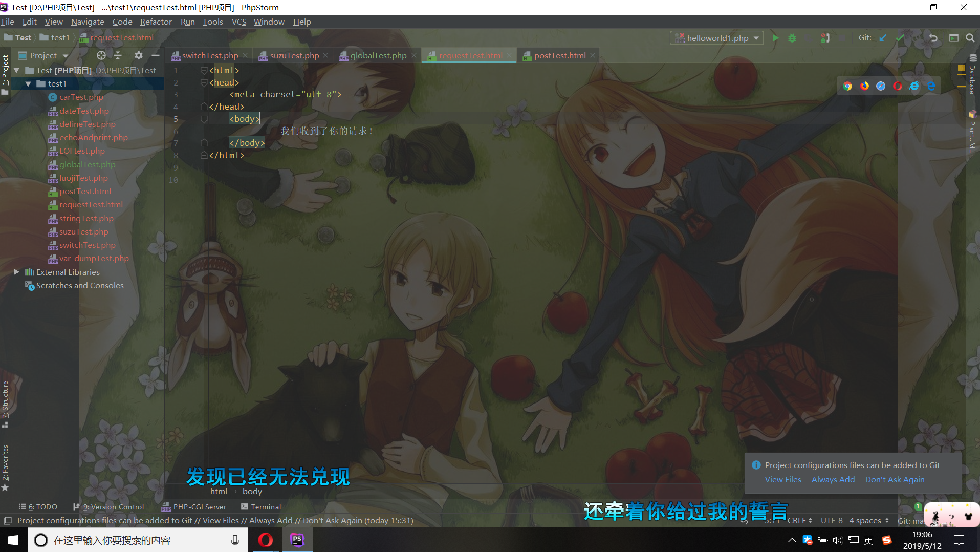Close the suzuTest.php tab
Image resolution: width=980 pixels, height=552 pixels.
(x=325, y=55)
